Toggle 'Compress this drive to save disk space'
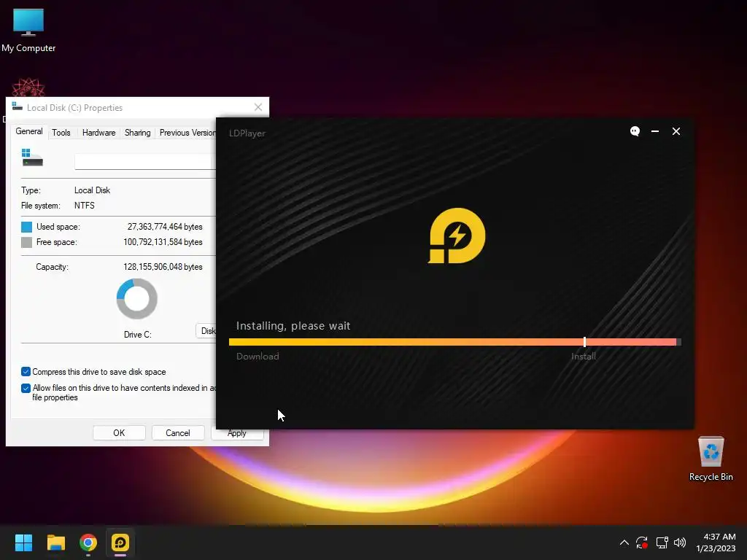Screen dimensions: 747x560 click(x=26, y=371)
